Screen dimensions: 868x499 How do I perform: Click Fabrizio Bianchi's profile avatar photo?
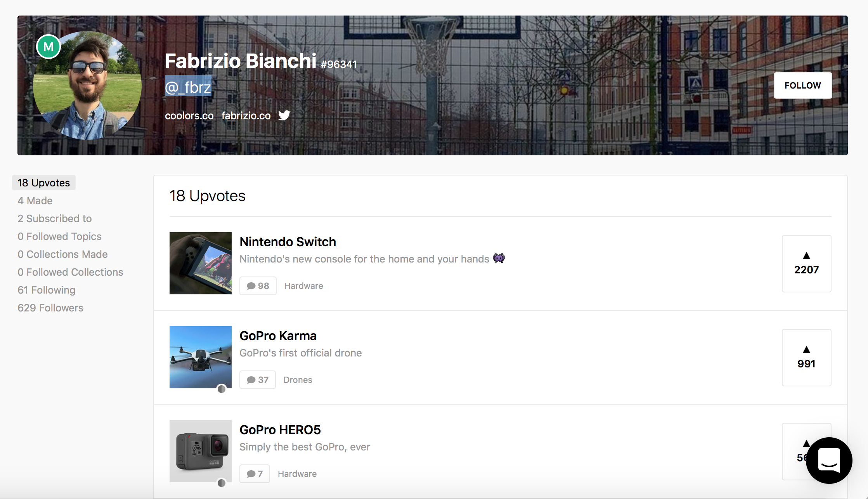click(x=87, y=85)
